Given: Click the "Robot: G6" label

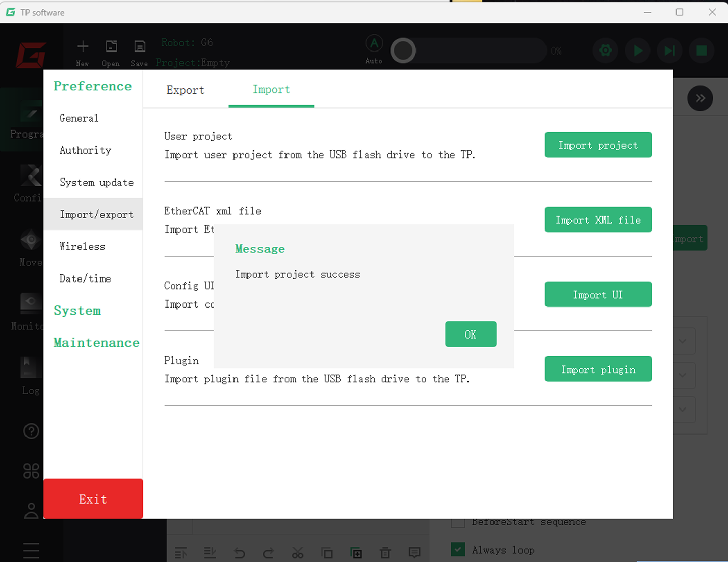Looking at the screenshot, I should coord(187,42).
